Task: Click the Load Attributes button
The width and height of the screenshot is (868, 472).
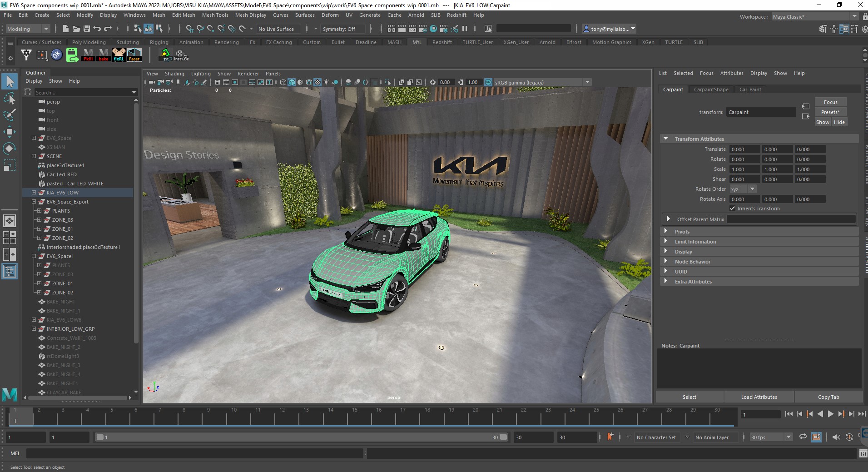Action: (x=759, y=397)
